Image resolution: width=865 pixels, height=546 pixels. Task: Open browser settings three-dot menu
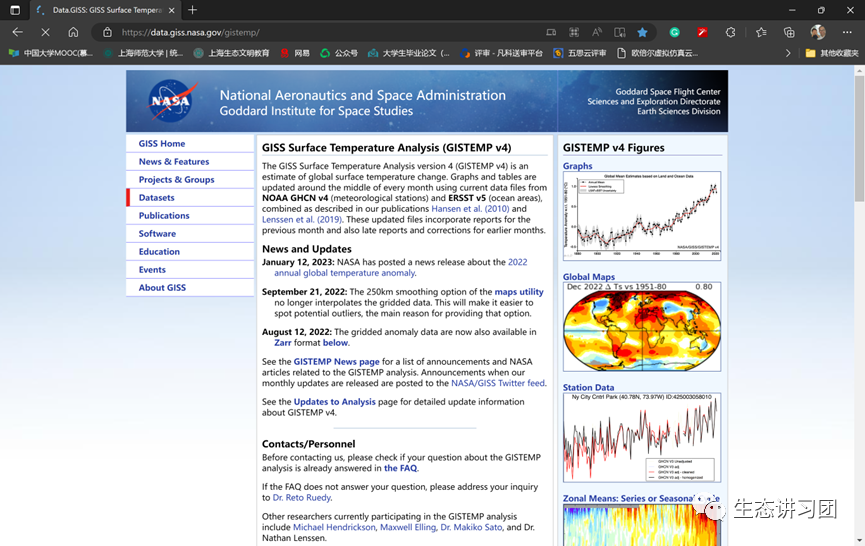point(847,33)
